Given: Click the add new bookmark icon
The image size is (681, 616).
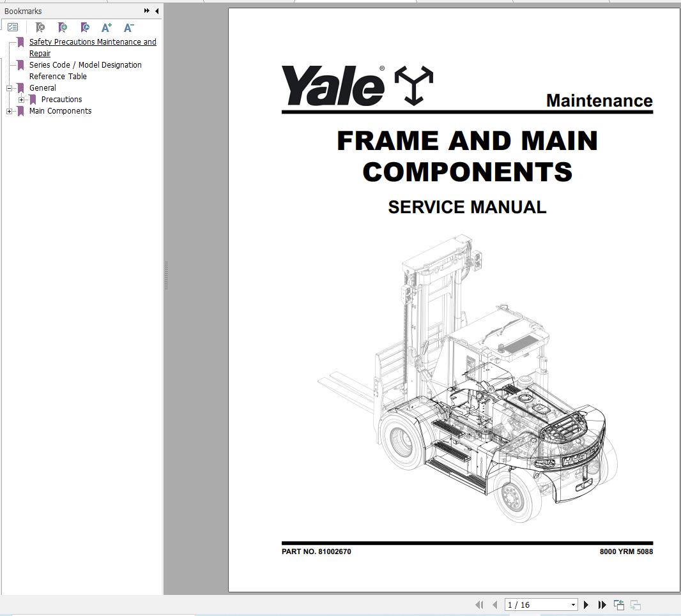Looking at the screenshot, I should click(63, 28).
